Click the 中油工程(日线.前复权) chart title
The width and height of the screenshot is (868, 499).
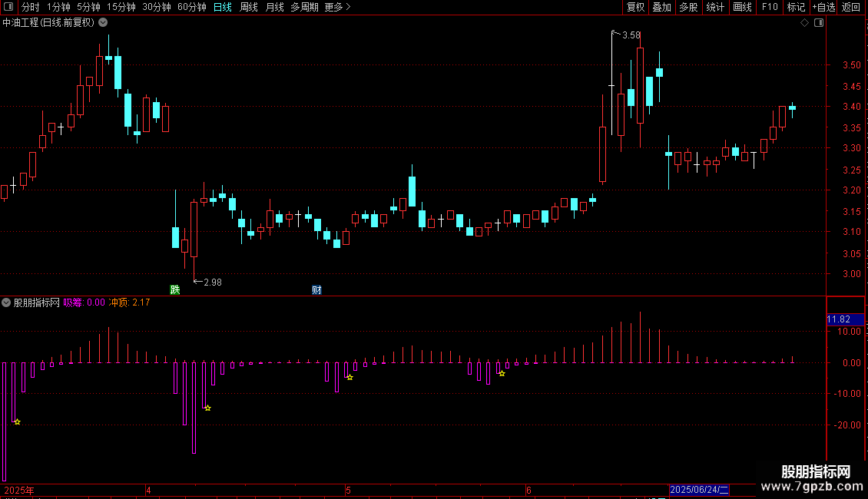point(48,23)
